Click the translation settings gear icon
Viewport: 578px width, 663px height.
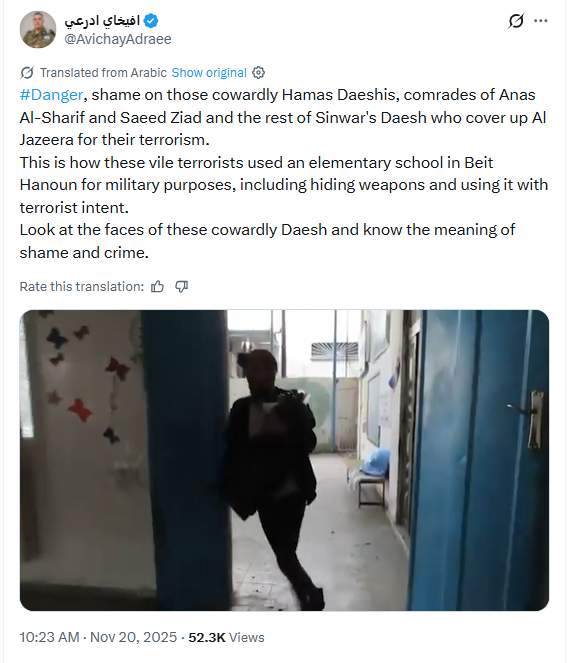258,73
